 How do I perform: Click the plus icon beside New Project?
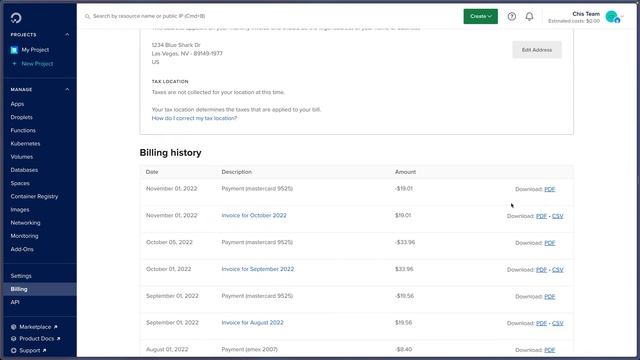[14, 64]
